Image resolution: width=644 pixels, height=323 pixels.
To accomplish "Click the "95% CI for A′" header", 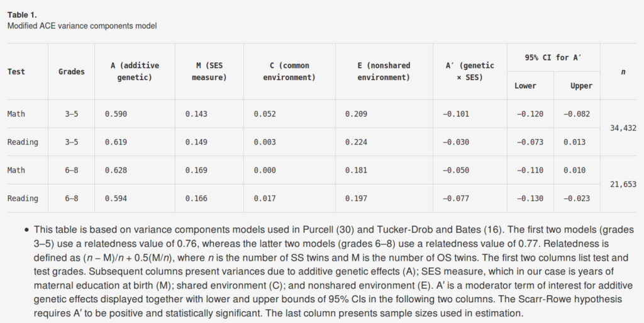I will 553,57.
